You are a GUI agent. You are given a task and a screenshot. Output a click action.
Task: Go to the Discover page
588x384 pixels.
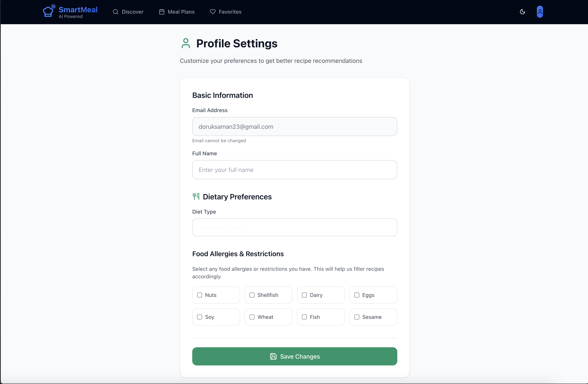point(132,12)
